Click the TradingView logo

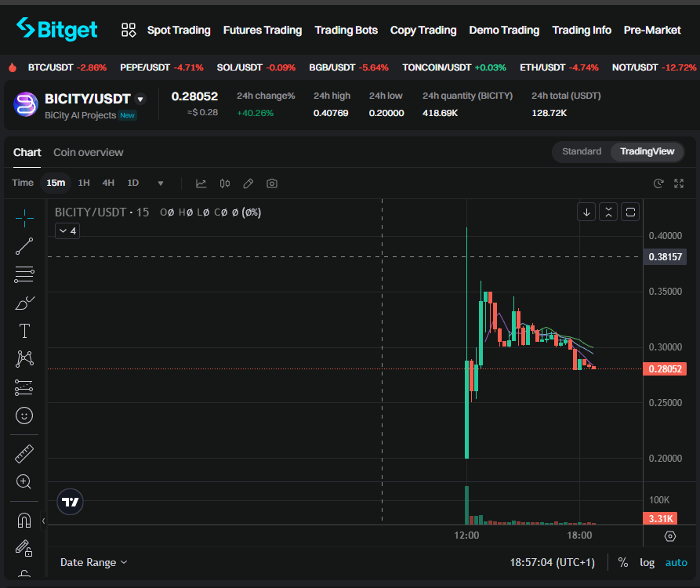(70, 502)
